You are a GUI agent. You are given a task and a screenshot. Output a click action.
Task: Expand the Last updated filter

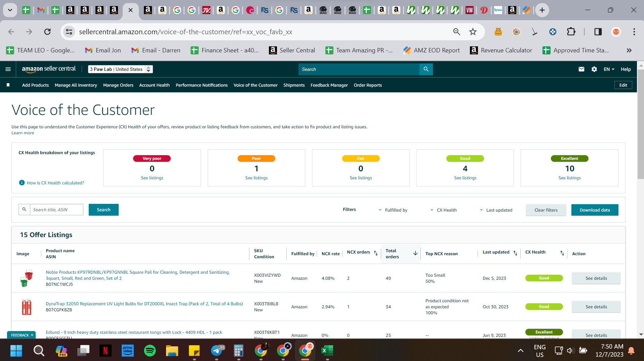(496, 210)
